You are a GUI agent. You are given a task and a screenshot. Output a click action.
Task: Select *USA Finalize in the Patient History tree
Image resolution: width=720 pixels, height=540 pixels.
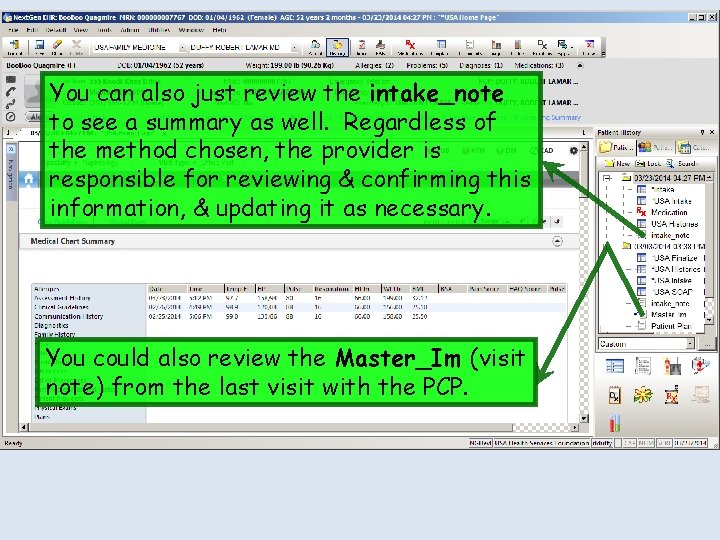point(674,258)
